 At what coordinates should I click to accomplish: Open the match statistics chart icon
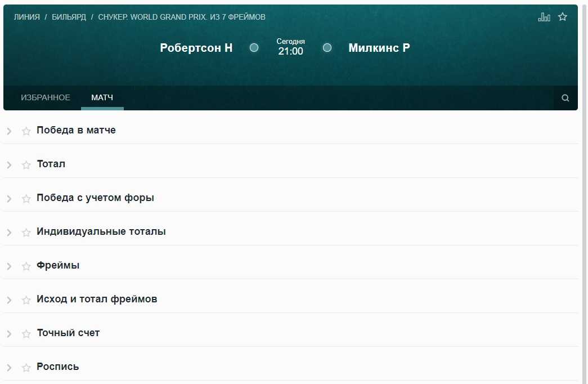pyautogui.click(x=544, y=17)
